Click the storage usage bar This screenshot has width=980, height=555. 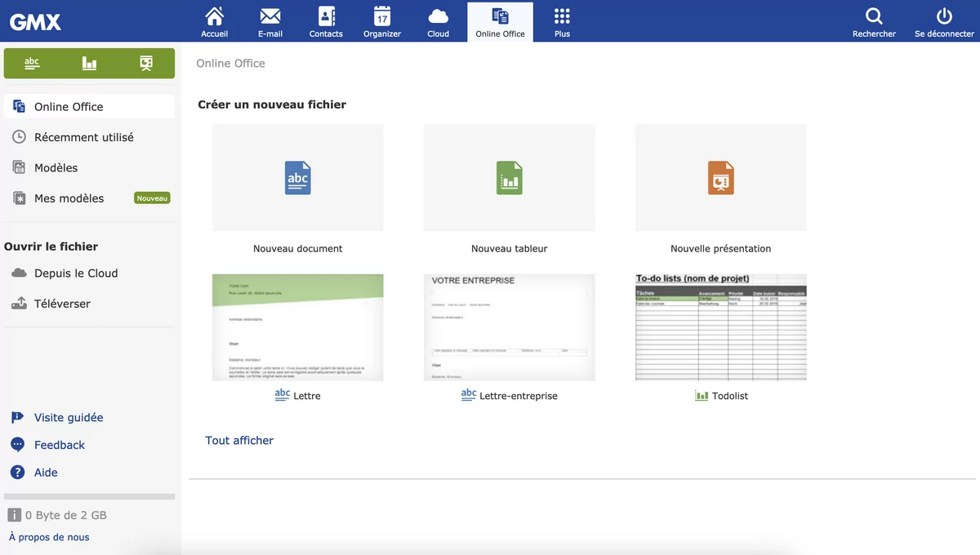click(x=89, y=496)
